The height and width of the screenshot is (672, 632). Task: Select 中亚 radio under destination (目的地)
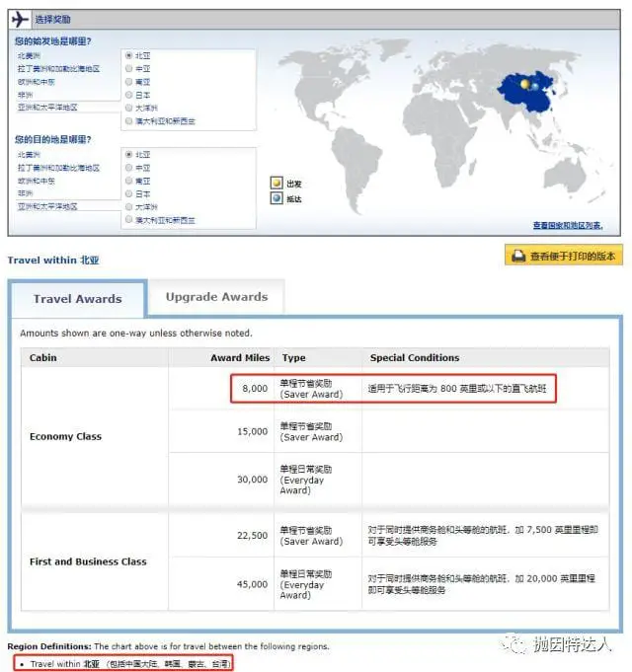128,167
